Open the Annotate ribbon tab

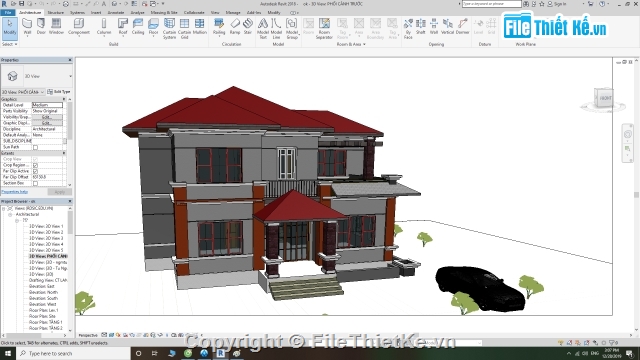pyautogui.click(x=116, y=13)
